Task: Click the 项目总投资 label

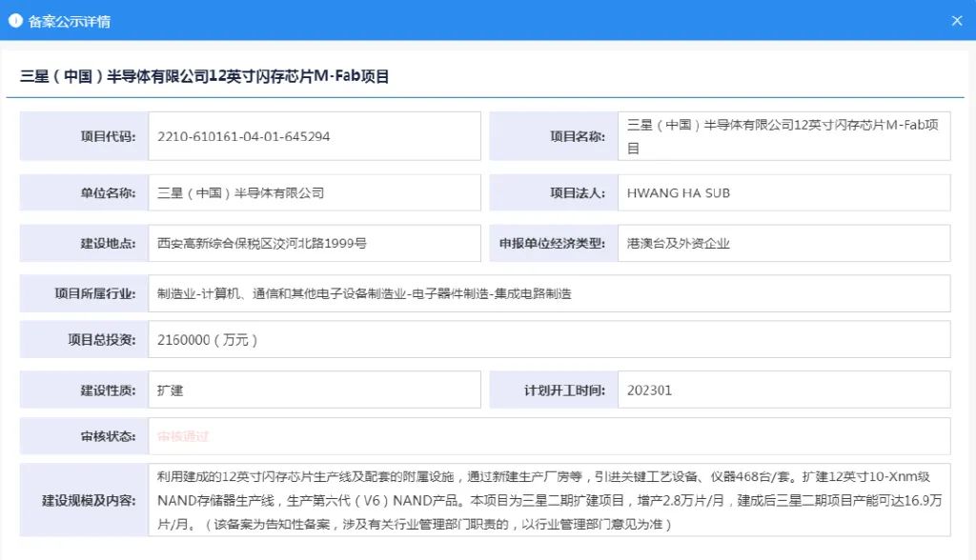Action: tap(101, 340)
